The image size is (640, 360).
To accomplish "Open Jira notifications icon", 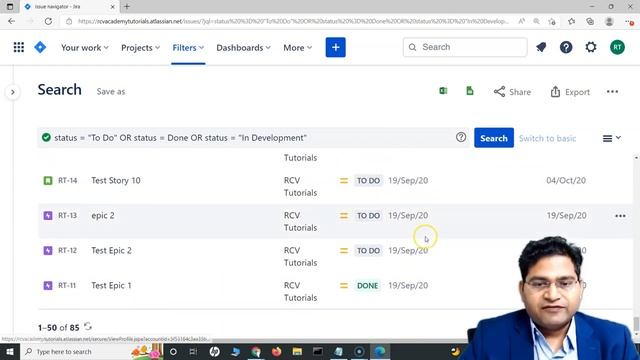I will (541, 47).
